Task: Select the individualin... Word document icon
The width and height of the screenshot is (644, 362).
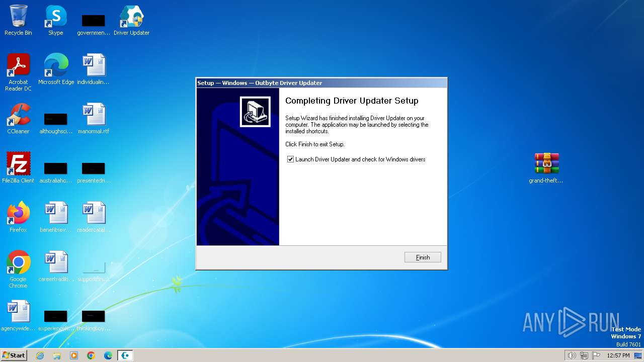Action: click(94, 69)
